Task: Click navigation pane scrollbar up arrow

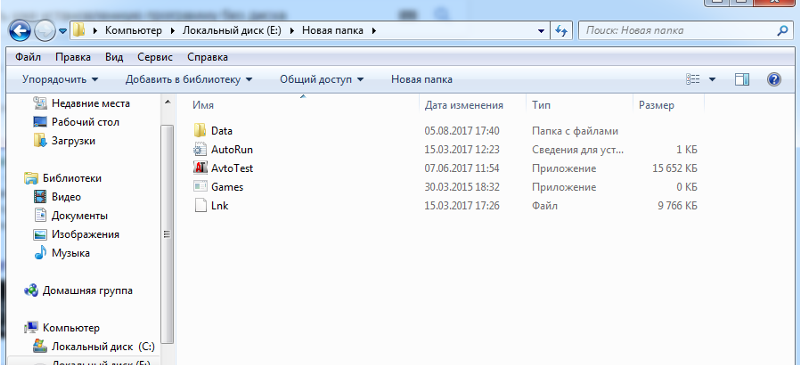Action: (x=167, y=103)
